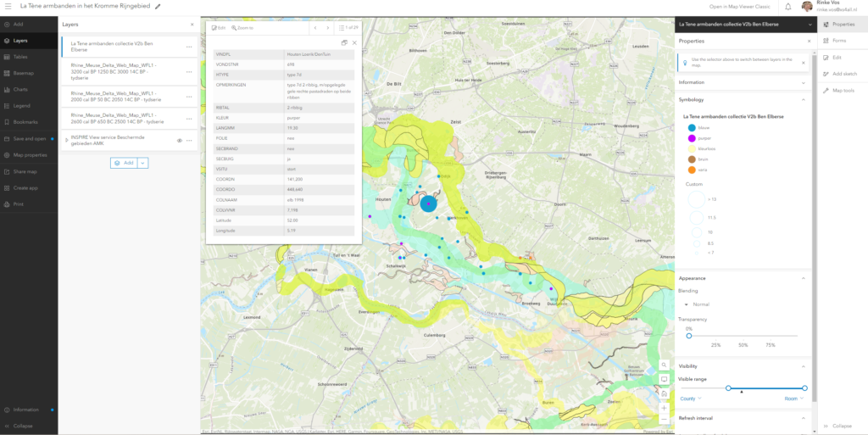
Task: Click the map search magnifier button
Action: tap(664, 365)
